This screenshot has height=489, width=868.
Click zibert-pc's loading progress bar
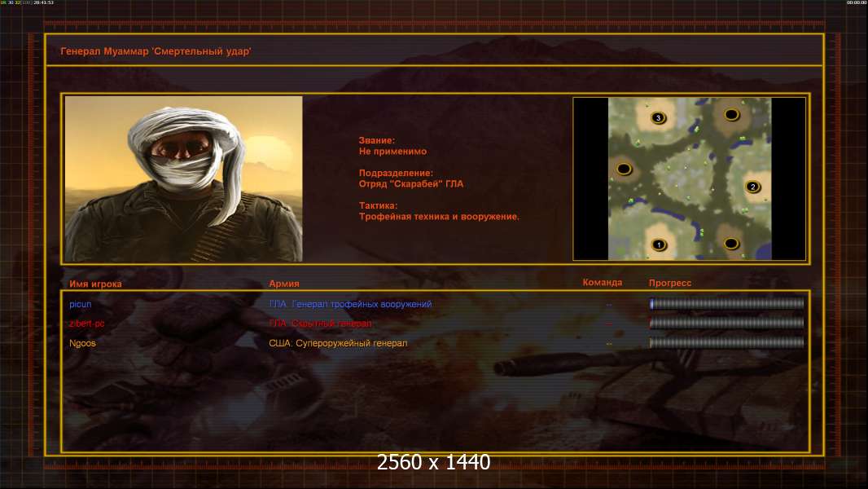click(x=727, y=323)
